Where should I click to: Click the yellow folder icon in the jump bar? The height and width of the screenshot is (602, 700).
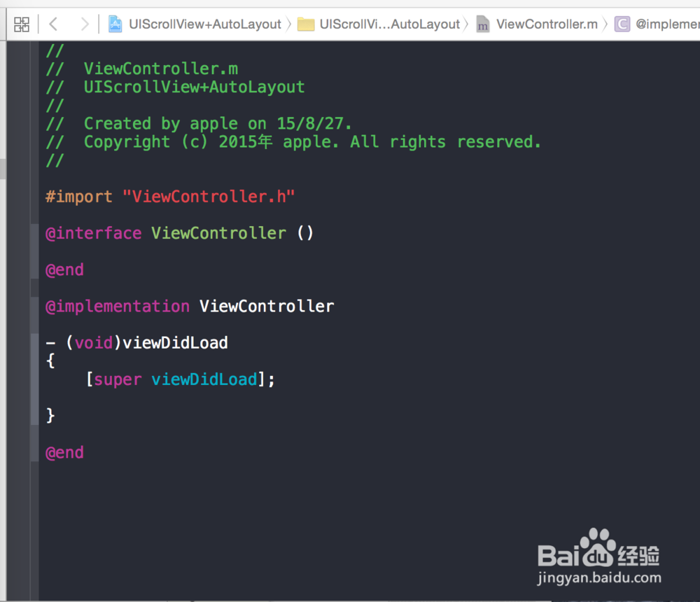(306, 24)
